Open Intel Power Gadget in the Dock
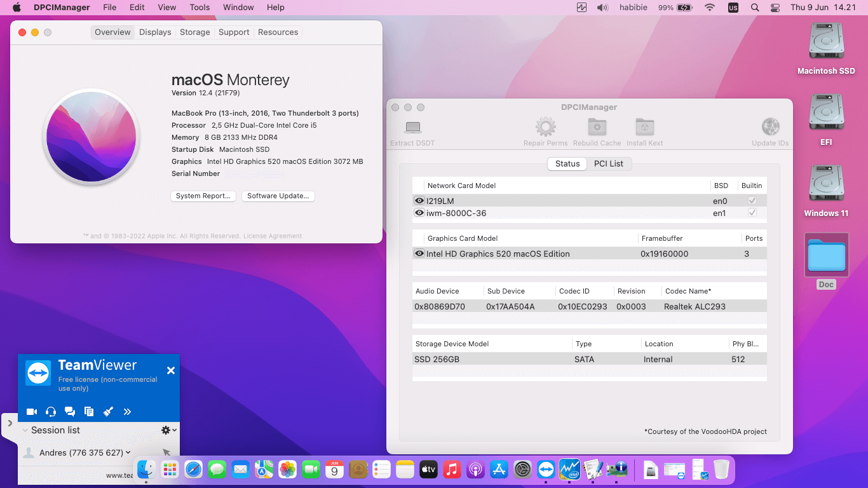The height and width of the screenshot is (488, 868). coord(569,470)
